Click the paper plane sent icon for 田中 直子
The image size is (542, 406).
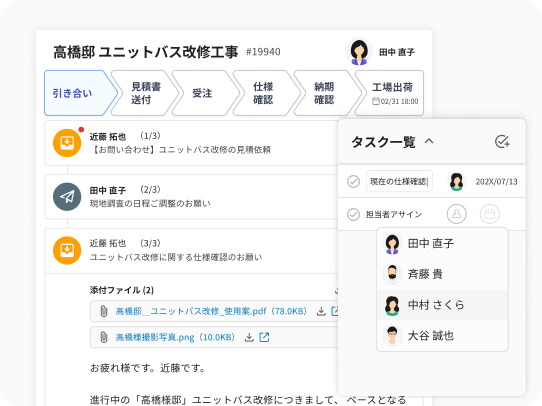pyautogui.click(x=67, y=197)
